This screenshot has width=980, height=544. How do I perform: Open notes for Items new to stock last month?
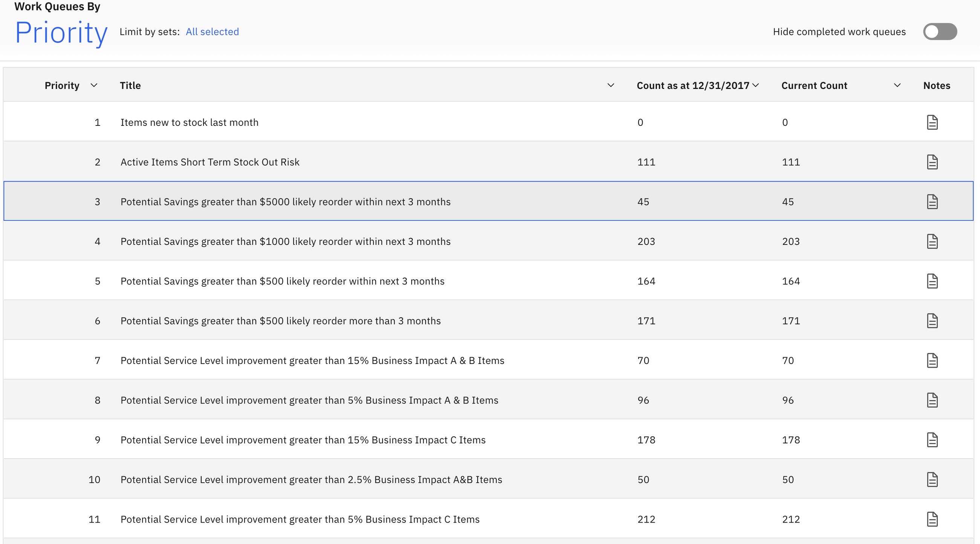[x=932, y=122]
